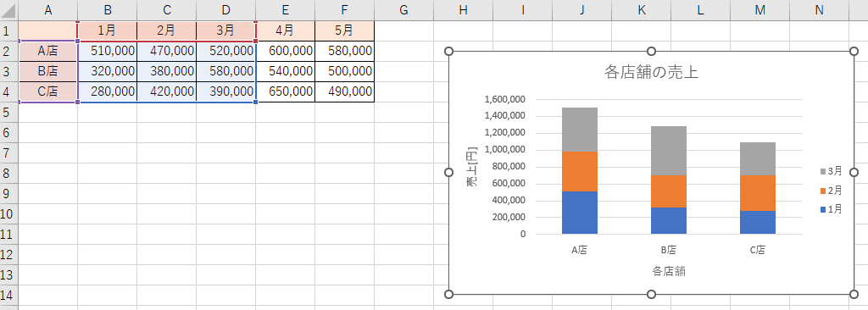
Task: Click cell E4 showing 650,000
Action: point(285,91)
